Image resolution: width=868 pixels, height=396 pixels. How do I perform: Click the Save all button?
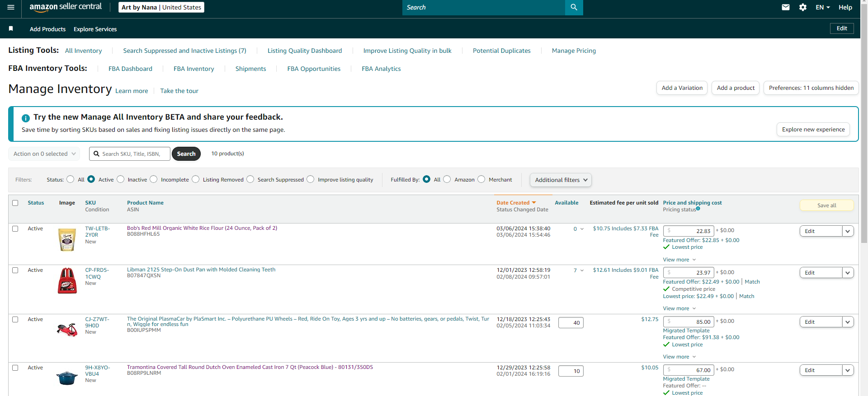pyautogui.click(x=827, y=205)
